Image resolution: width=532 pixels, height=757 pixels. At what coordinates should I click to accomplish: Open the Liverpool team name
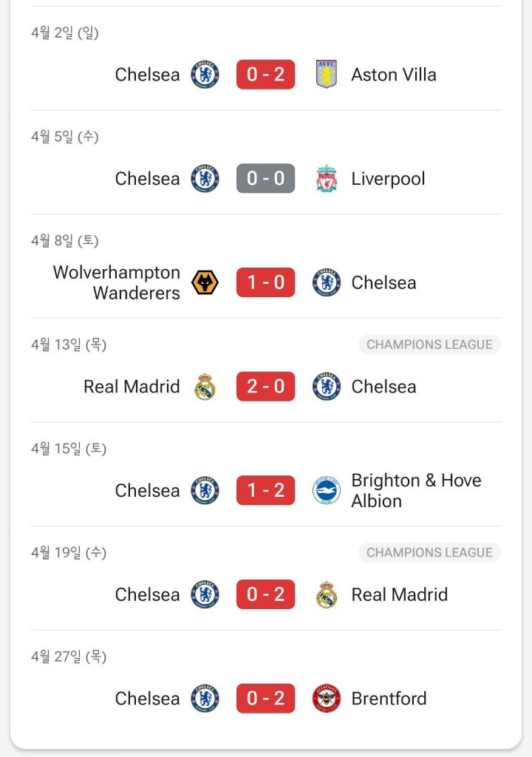[388, 179]
